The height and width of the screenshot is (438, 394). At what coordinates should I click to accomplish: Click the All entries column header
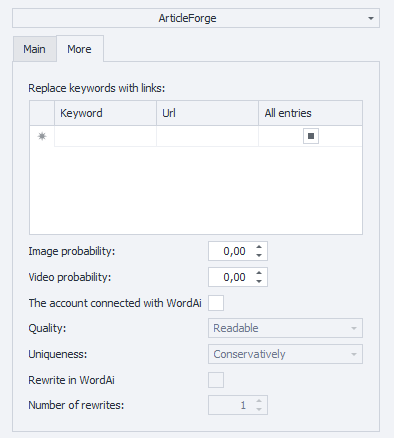click(x=310, y=113)
